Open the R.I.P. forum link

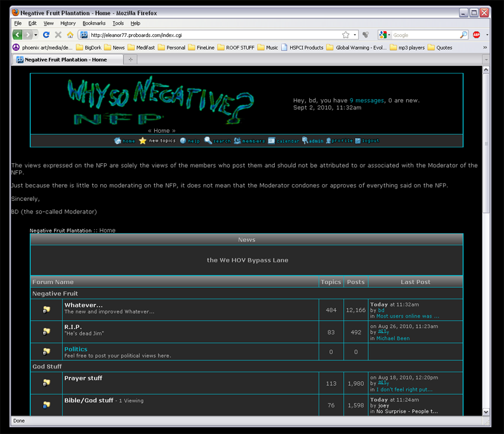[73, 327]
